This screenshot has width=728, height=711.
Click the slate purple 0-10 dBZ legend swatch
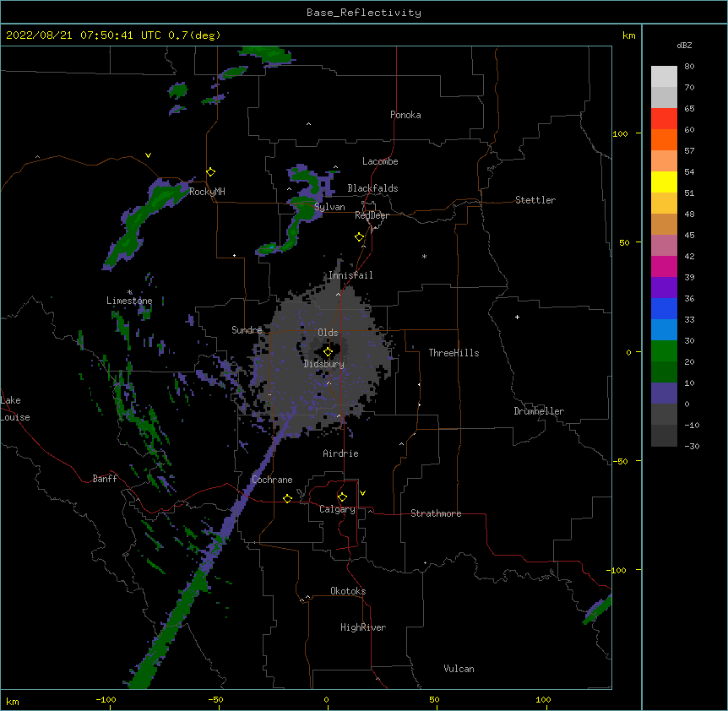pyautogui.click(x=664, y=393)
